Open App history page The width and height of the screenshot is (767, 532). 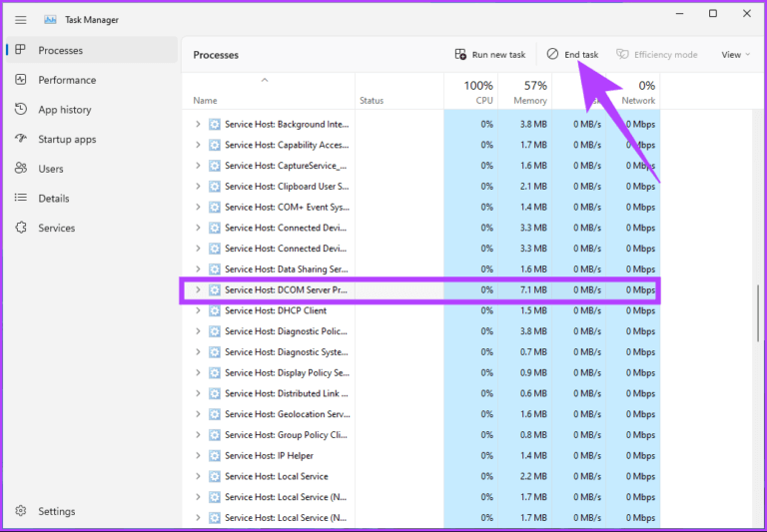pyautogui.click(x=92, y=110)
